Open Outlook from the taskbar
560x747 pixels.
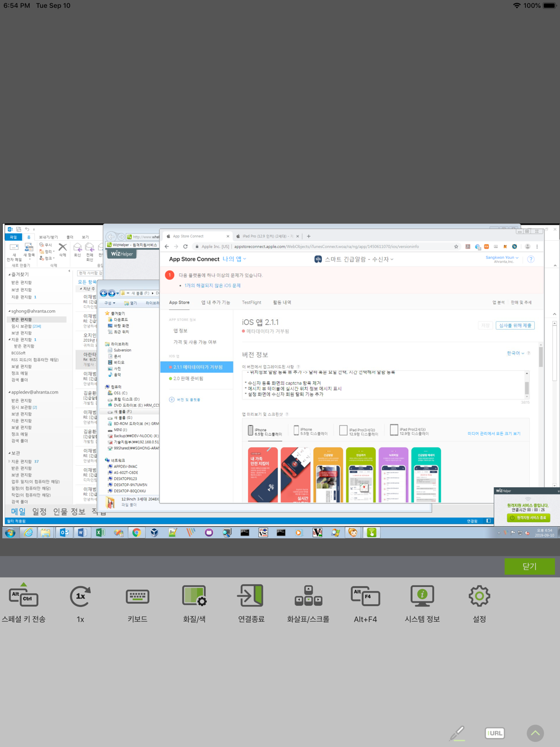coord(64,533)
